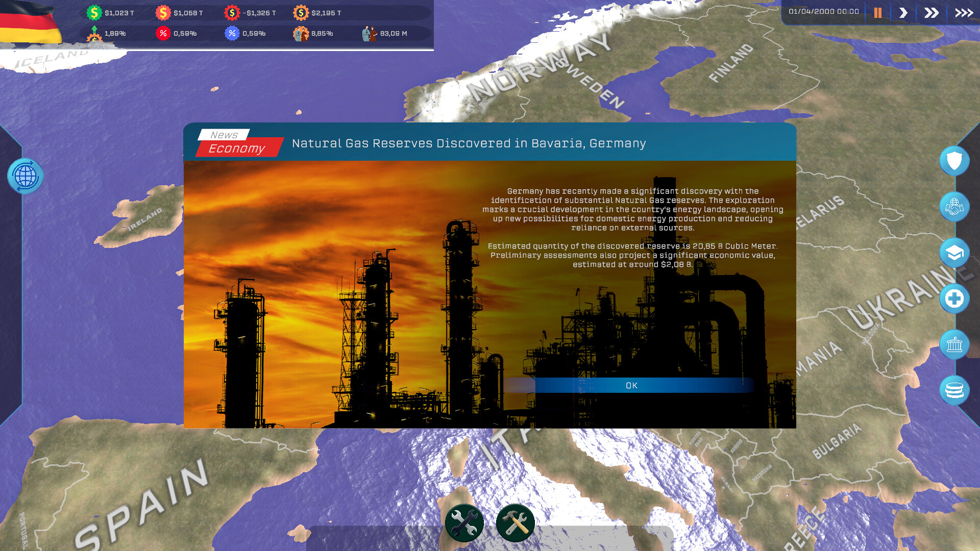Viewport: 980px width, 551px height.
Task: Open the diplomacy handshake menu
Action: coord(954,207)
